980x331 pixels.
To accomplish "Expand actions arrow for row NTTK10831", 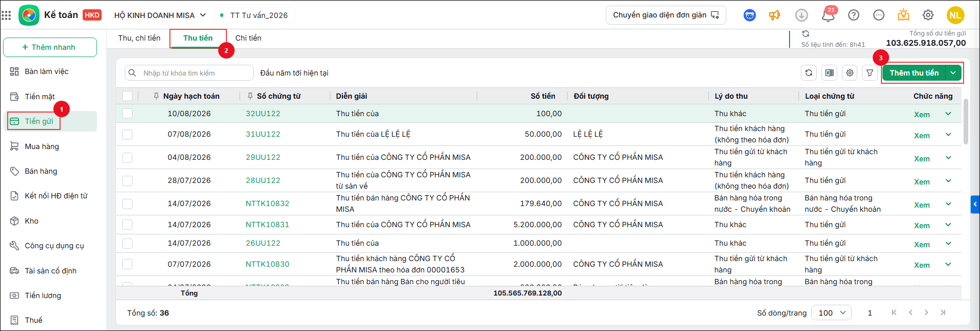I will 948,225.
